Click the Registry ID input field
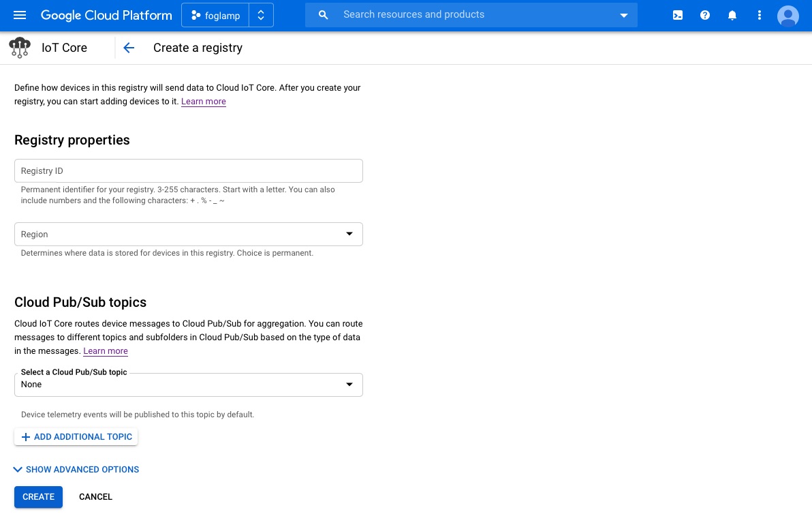812x525 pixels. pos(188,170)
